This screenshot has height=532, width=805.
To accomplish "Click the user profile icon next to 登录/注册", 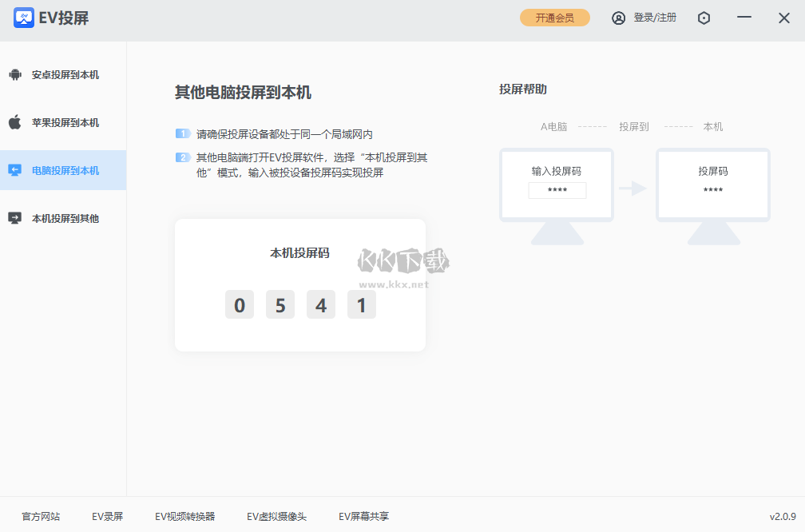I will click(x=618, y=17).
